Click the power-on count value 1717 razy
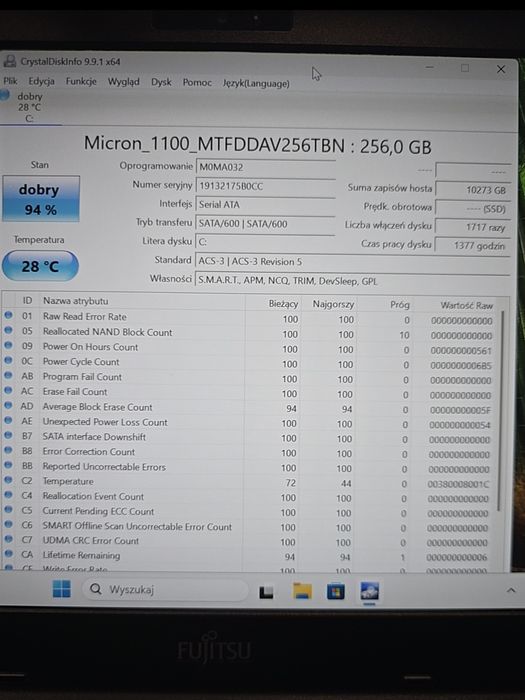The image size is (525, 700). click(x=472, y=227)
